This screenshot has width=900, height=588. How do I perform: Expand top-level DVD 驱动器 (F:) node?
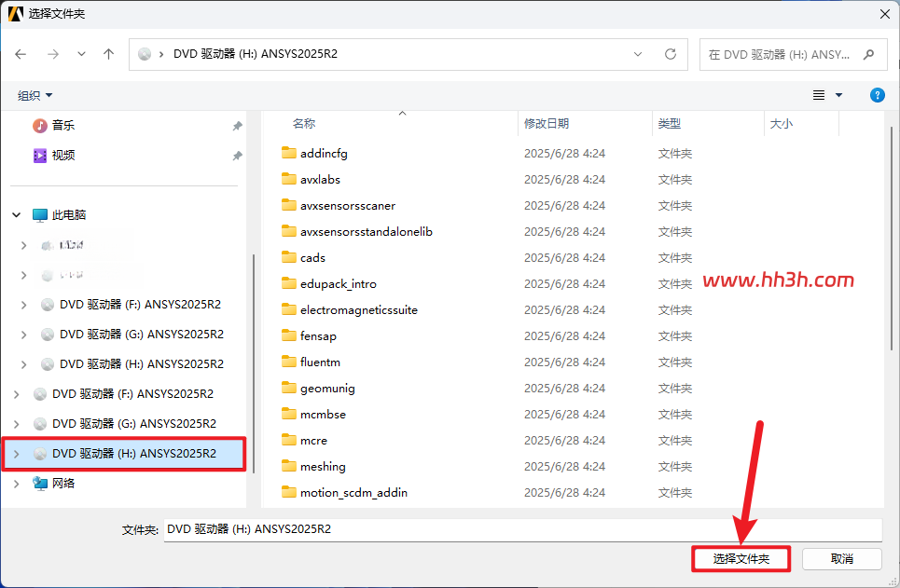16,394
